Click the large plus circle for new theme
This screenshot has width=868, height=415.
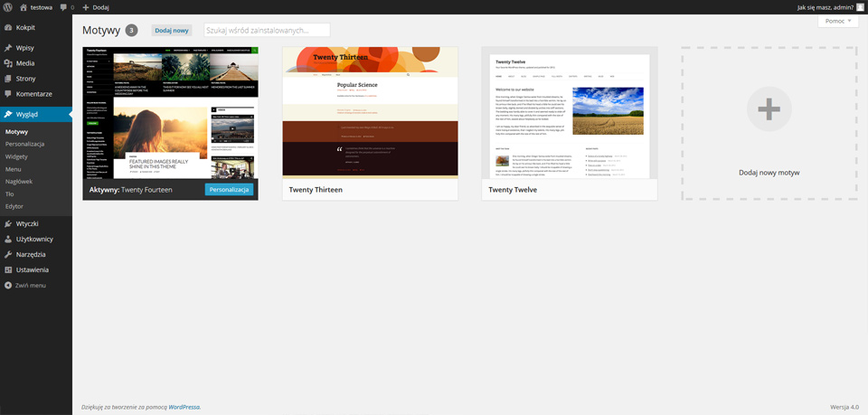point(769,109)
